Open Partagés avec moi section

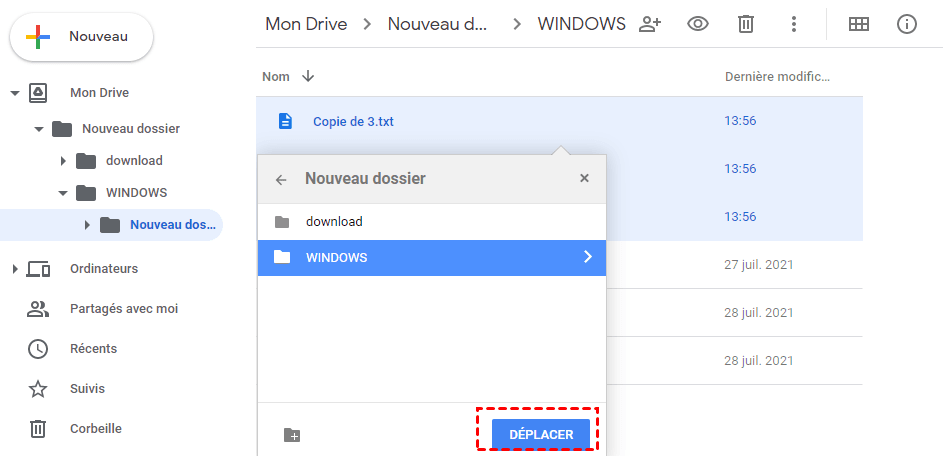(x=123, y=309)
